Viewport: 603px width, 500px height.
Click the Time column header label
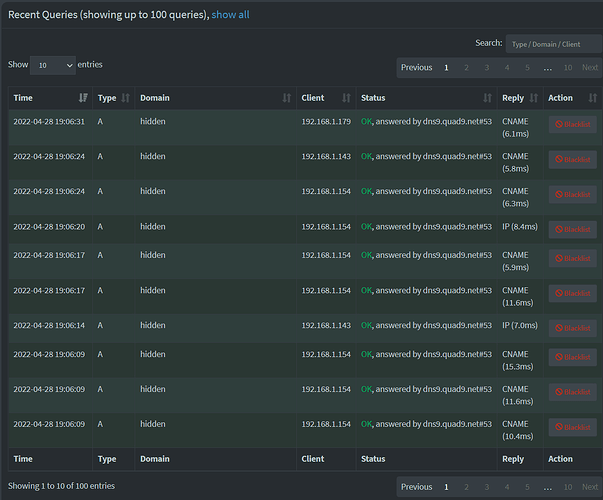click(x=23, y=98)
